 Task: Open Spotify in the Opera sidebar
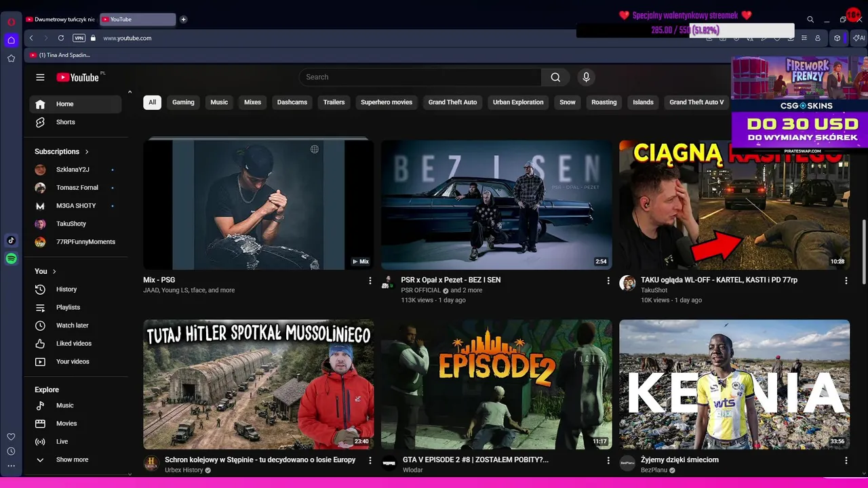coord(11,259)
